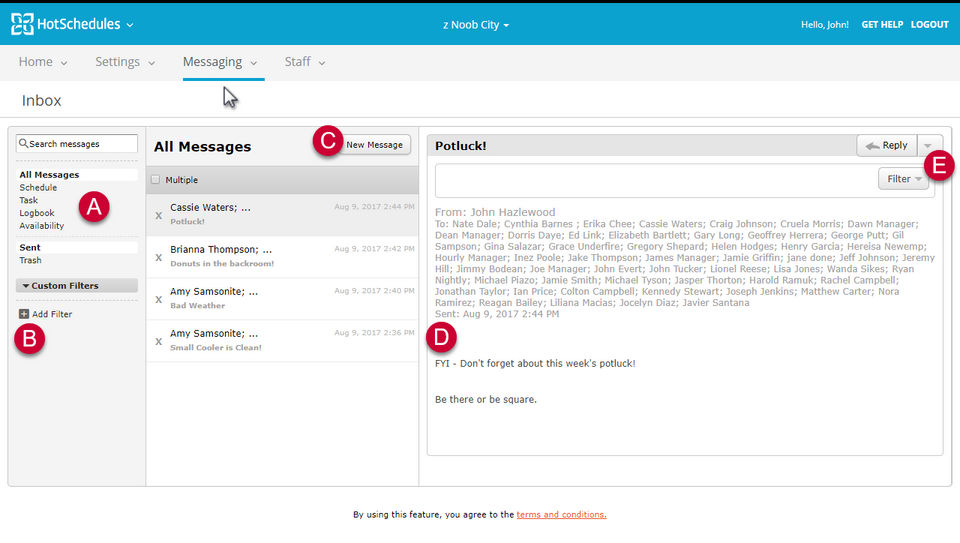Open the z Noob City location dropdown

(x=476, y=25)
